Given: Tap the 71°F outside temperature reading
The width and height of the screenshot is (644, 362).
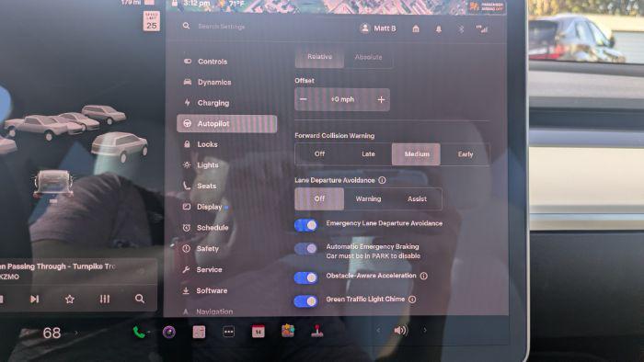Looking at the screenshot, I should (x=236, y=4).
